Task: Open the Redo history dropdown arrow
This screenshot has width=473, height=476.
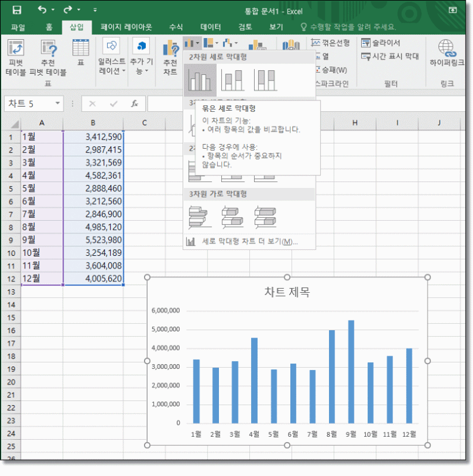Action: pos(78,10)
